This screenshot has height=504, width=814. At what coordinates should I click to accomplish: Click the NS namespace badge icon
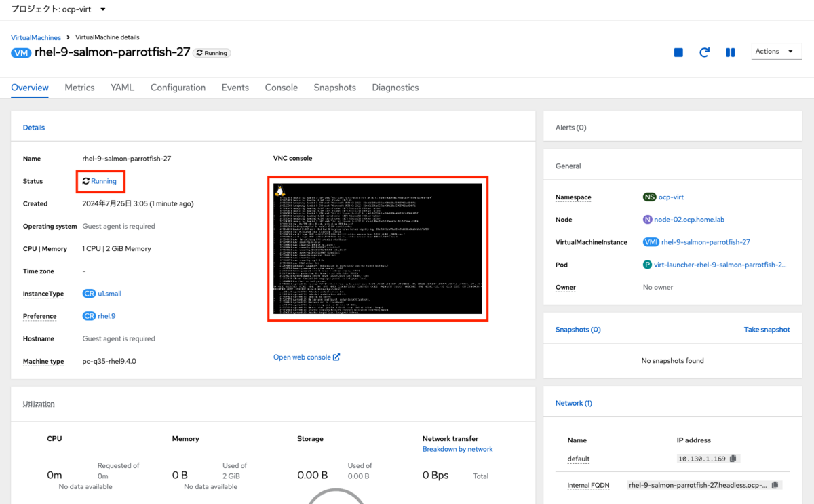click(x=649, y=197)
